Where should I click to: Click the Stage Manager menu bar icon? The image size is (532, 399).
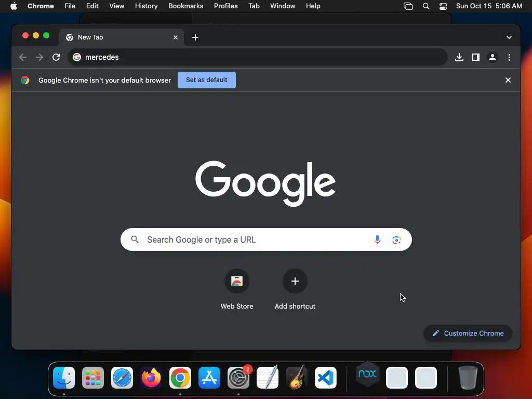click(x=408, y=6)
